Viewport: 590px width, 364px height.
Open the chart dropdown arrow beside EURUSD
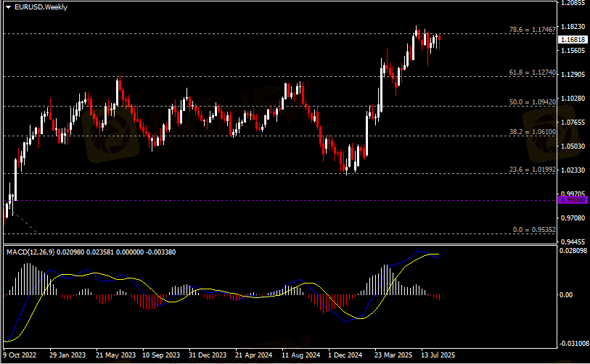(8, 7)
